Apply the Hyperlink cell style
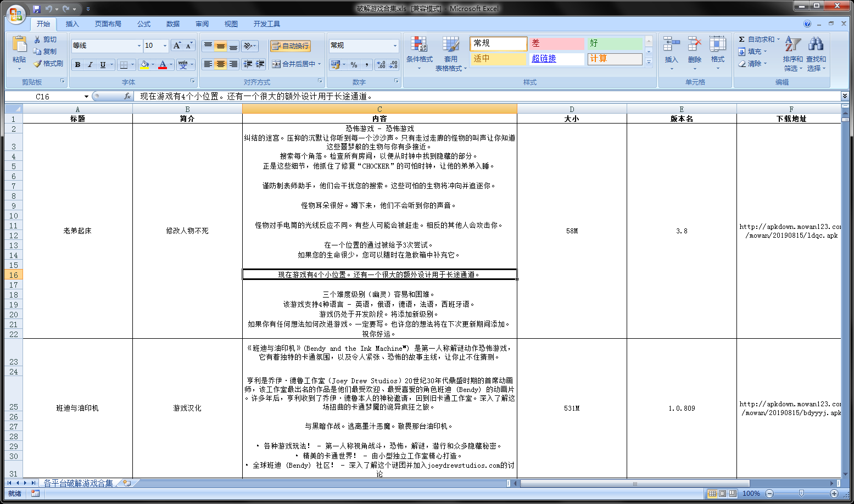854x504 pixels. coord(556,59)
